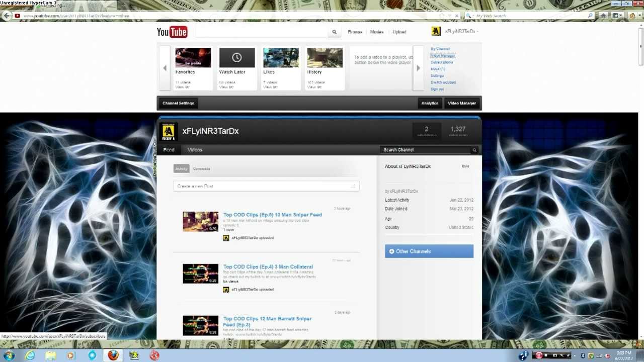Click the 2 subscribers counter
The height and width of the screenshot is (362, 644).
[x=427, y=131]
